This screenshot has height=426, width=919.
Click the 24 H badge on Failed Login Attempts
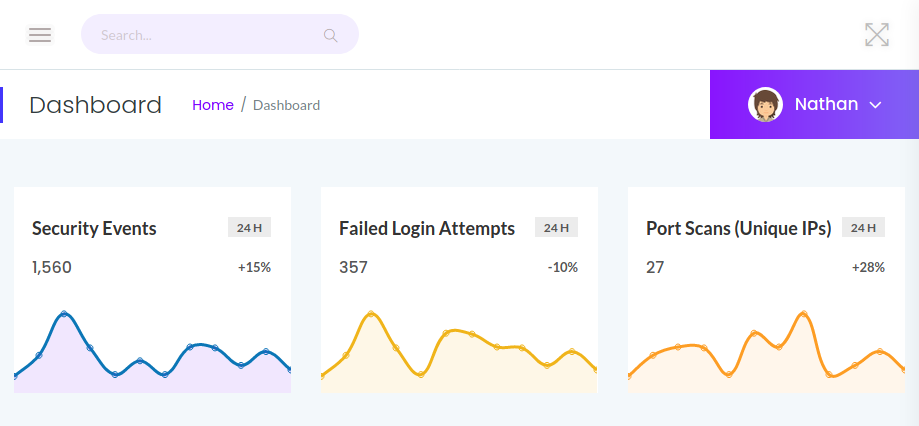click(x=556, y=228)
